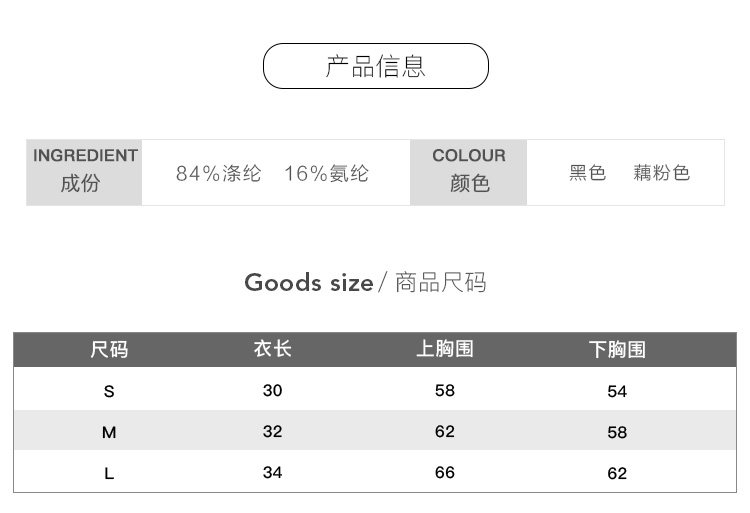The height and width of the screenshot is (513, 750).
Task: Click the 16%氨纶 material text
Action: pos(326,174)
